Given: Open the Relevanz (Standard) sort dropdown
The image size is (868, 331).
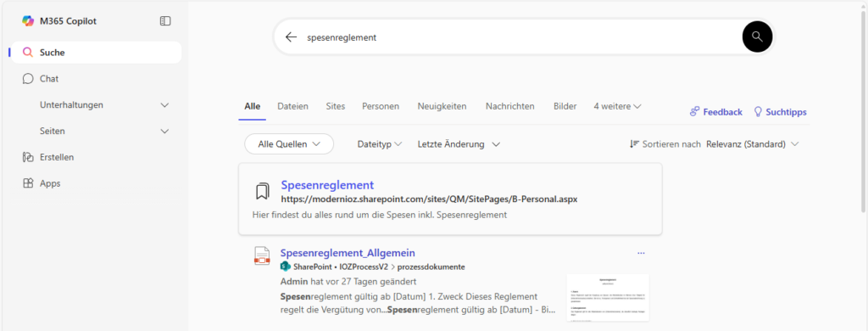Looking at the screenshot, I should click(753, 144).
